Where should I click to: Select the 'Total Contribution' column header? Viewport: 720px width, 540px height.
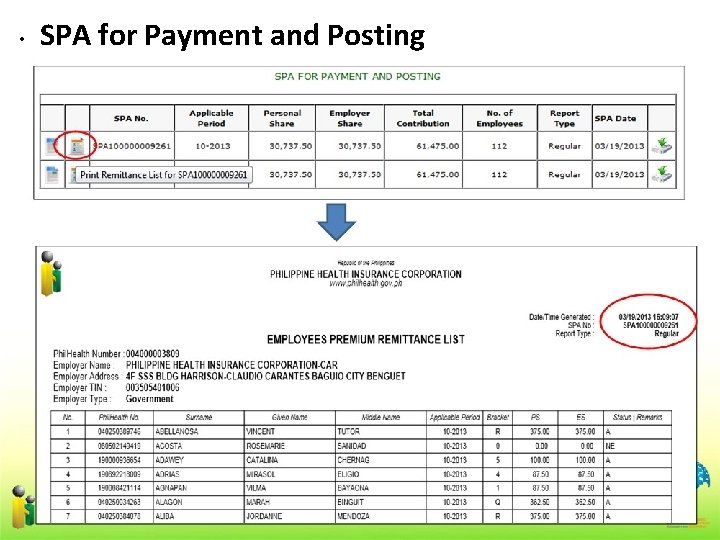point(423,118)
